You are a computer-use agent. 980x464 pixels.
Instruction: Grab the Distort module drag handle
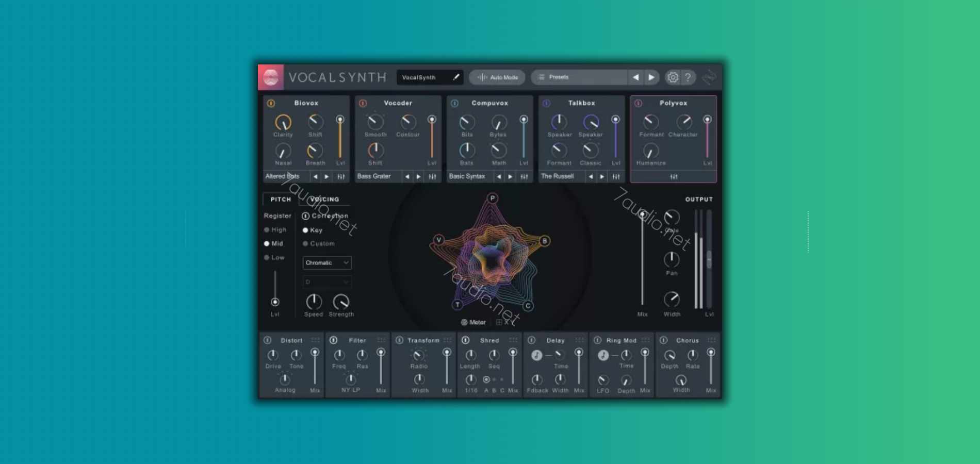click(x=315, y=340)
